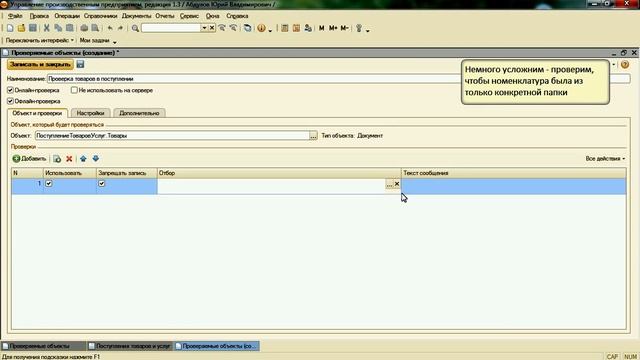Image resolution: width=640 pixels, height=360 pixels.
Task: Click the Print preview icon
Action: [95, 28]
